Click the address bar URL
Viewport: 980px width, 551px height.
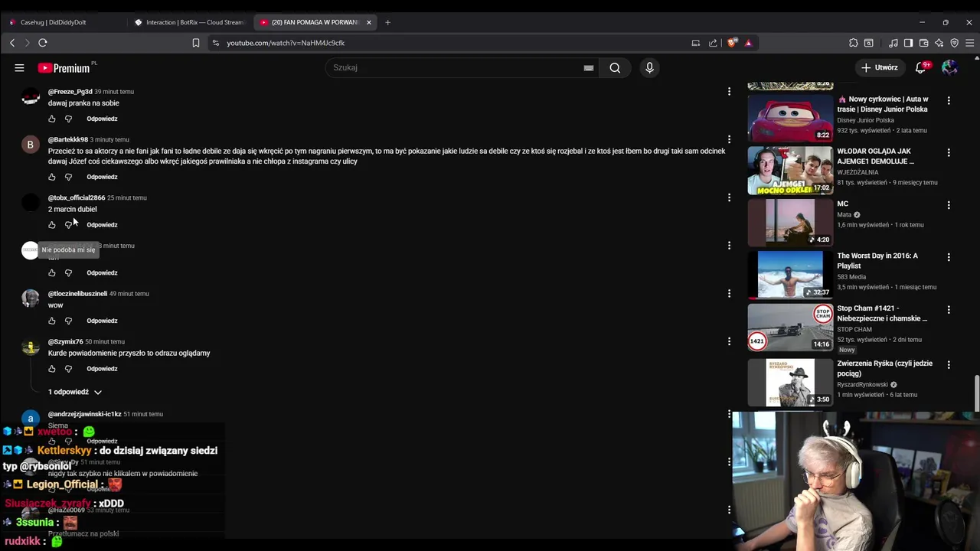click(285, 43)
